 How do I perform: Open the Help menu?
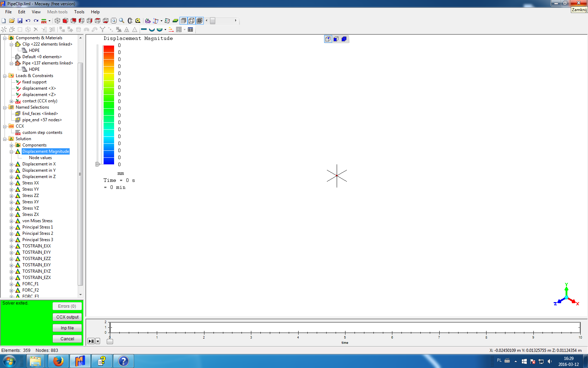point(95,12)
